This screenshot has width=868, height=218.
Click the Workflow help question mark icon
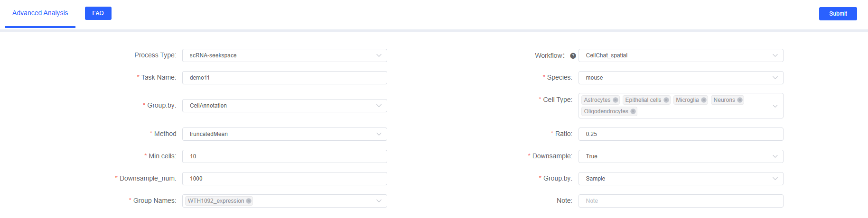coord(573,56)
